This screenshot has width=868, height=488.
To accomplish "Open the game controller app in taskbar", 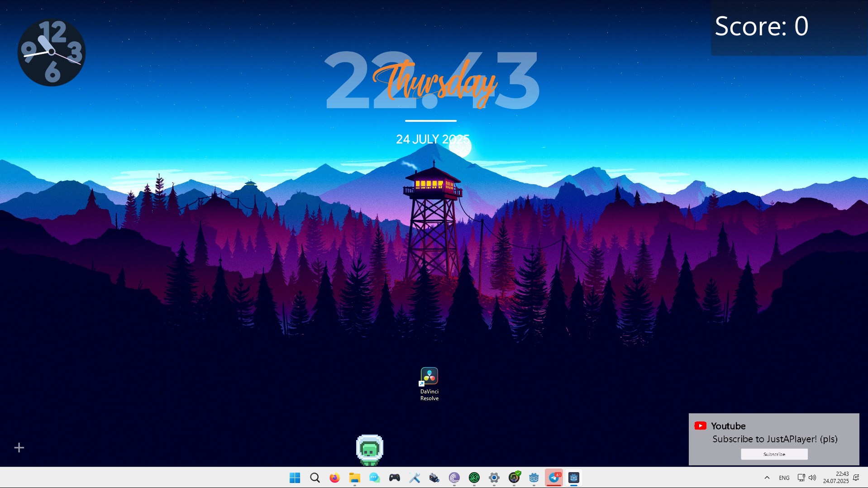I will 394,478.
